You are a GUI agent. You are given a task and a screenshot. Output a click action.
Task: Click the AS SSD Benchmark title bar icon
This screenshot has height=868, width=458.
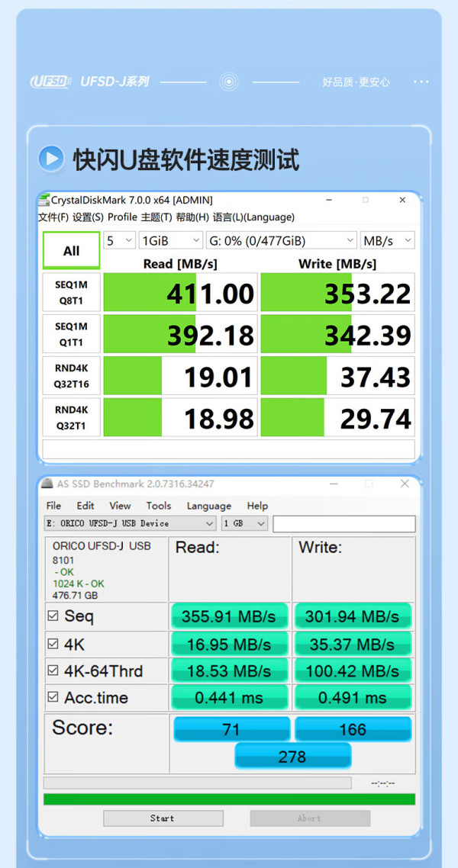(47, 484)
